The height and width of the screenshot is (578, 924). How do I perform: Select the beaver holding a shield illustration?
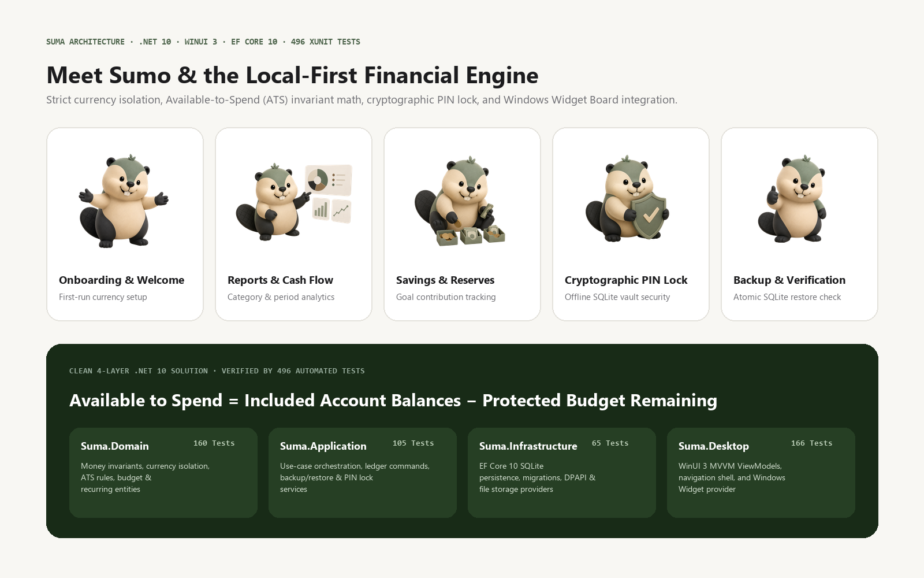tap(628, 198)
